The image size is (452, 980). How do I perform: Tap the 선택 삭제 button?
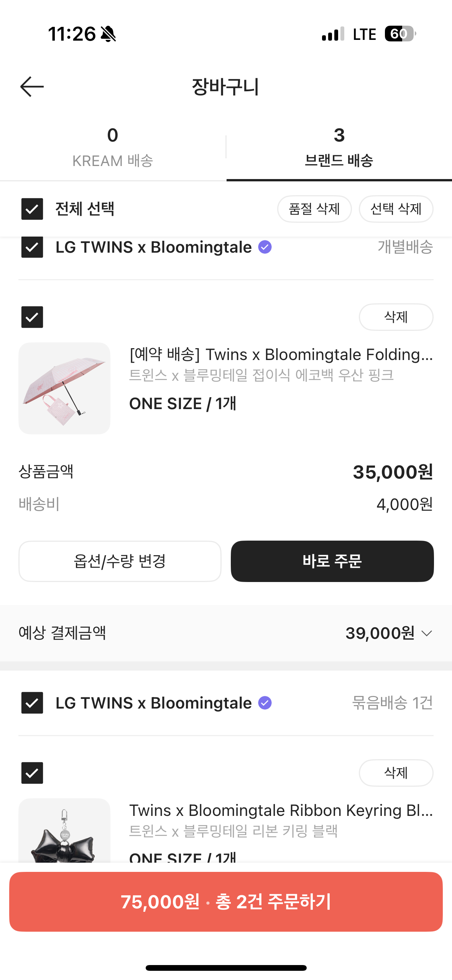[396, 209]
